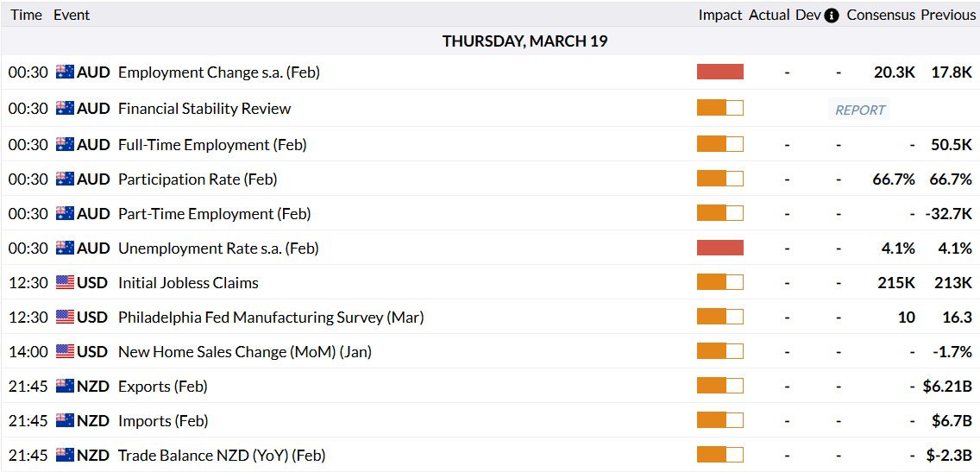Click US flag beside Initial Jobless Claims
This screenshot has width=980, height=472.
coord(65,282)
